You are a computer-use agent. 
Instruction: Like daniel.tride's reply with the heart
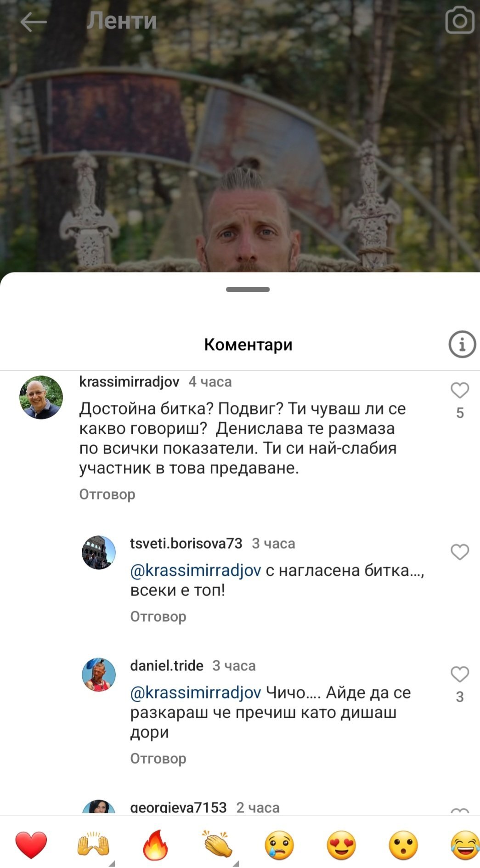click(x=460, y=674)
